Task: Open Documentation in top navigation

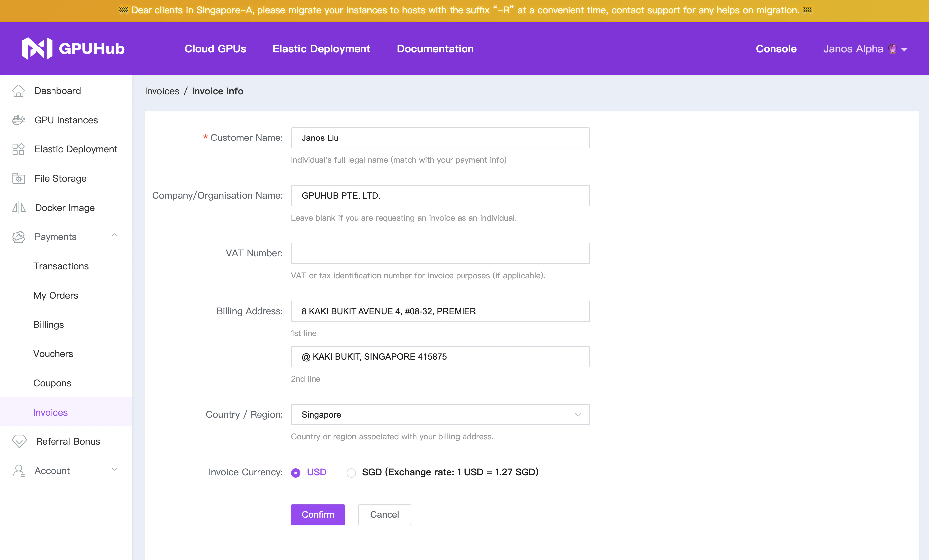Action: coord(435,49)
